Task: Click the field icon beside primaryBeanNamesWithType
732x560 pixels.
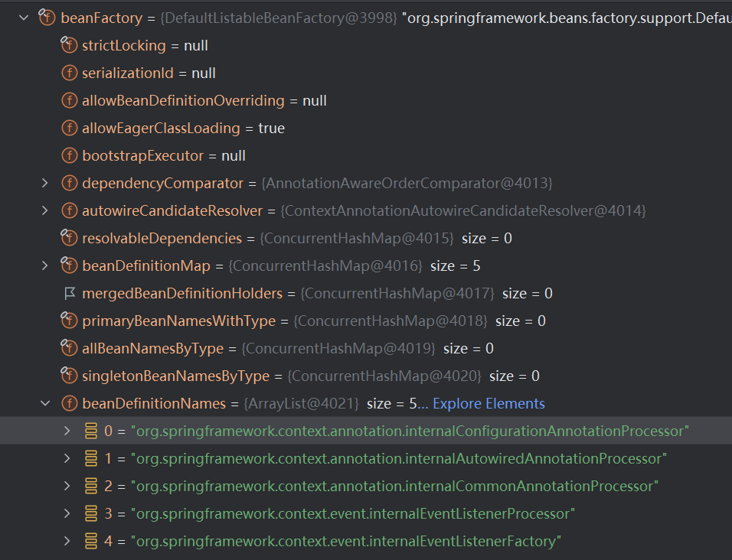Action: click(x=69, y=321)
